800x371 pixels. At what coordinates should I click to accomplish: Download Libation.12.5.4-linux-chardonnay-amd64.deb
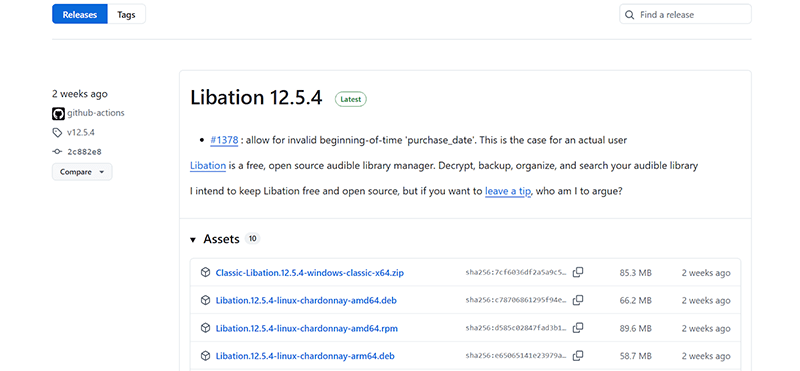[x=306, y=301]
